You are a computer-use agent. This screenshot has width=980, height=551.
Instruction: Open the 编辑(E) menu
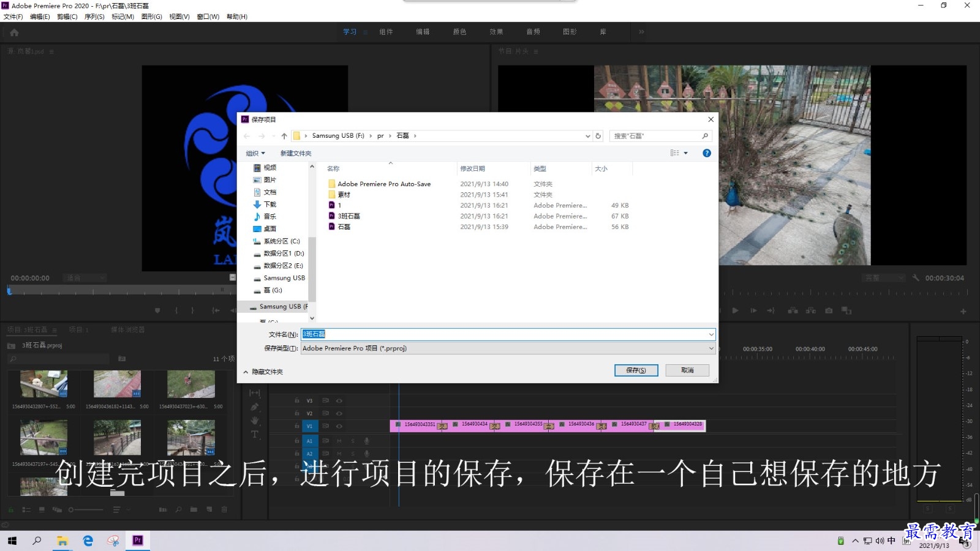coord(40,17)
